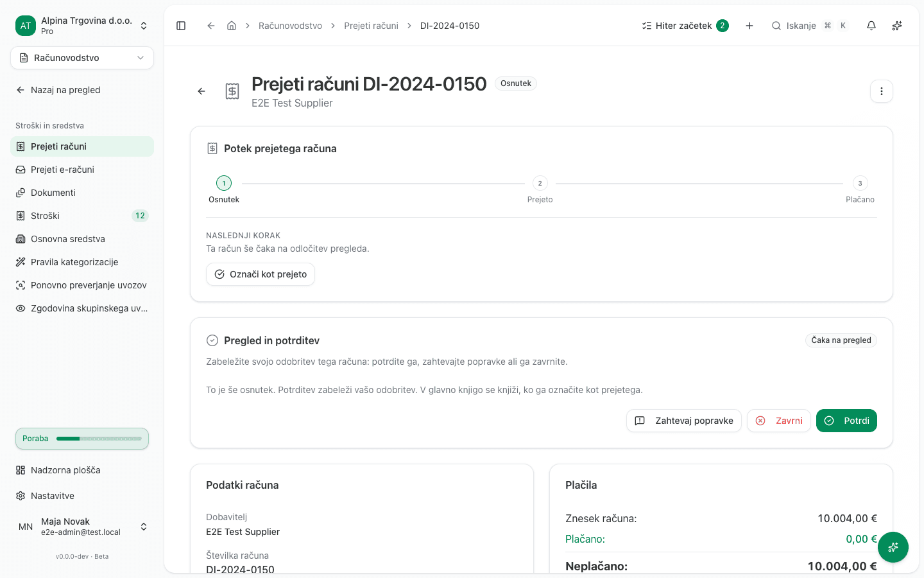Click the 12 badge next to Stroški
Viewport: 924px width, 578px height.
(140, 216)
